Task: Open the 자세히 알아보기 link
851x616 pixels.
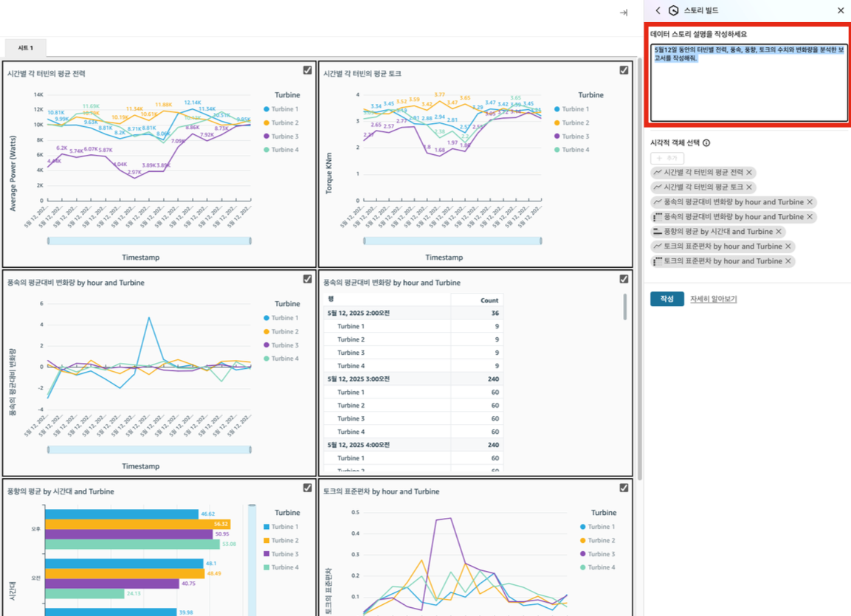Action: 713,299
